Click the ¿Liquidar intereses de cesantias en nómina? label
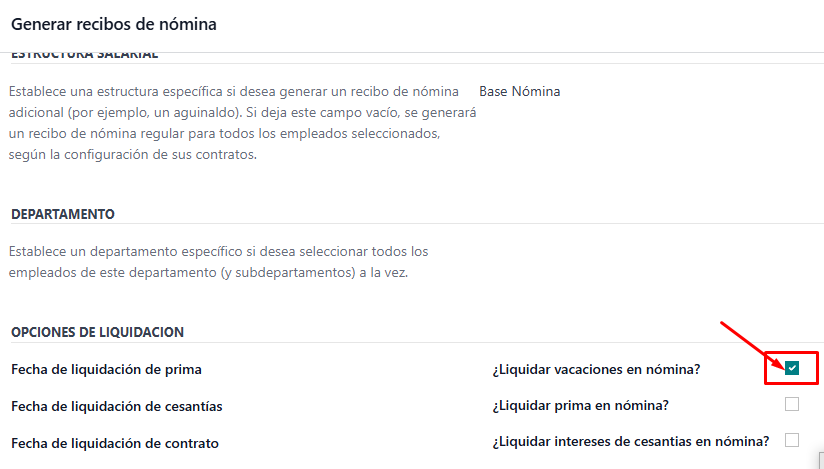 (631, 441)
